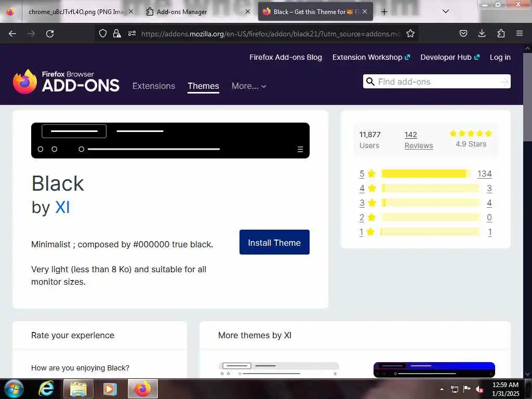Open author XI profile link
Screen dimensions: 532x399
coord(62,207)
